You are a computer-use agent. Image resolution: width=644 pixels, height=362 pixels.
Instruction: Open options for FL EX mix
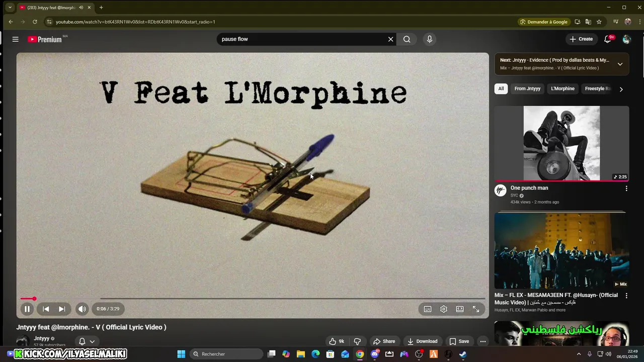626,296
